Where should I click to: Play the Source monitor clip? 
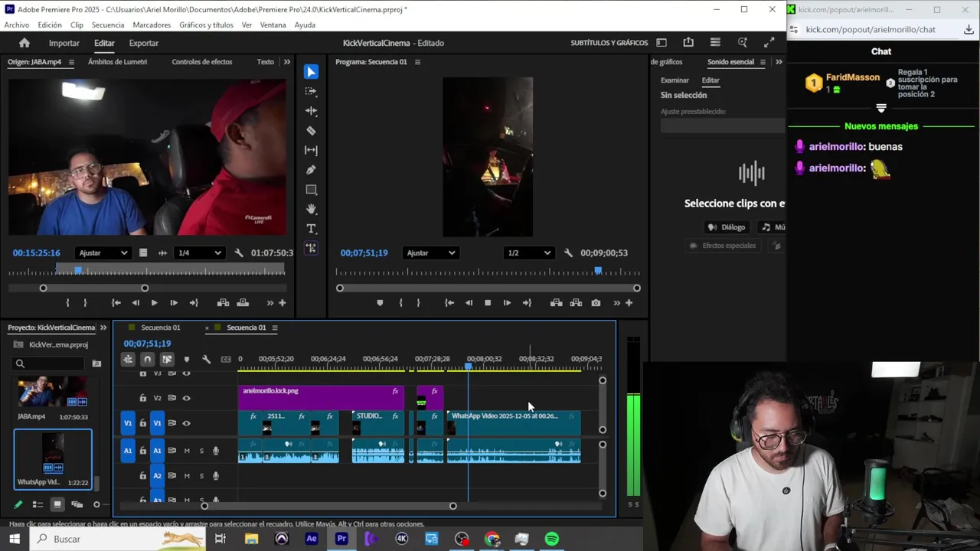coord(154,303)
